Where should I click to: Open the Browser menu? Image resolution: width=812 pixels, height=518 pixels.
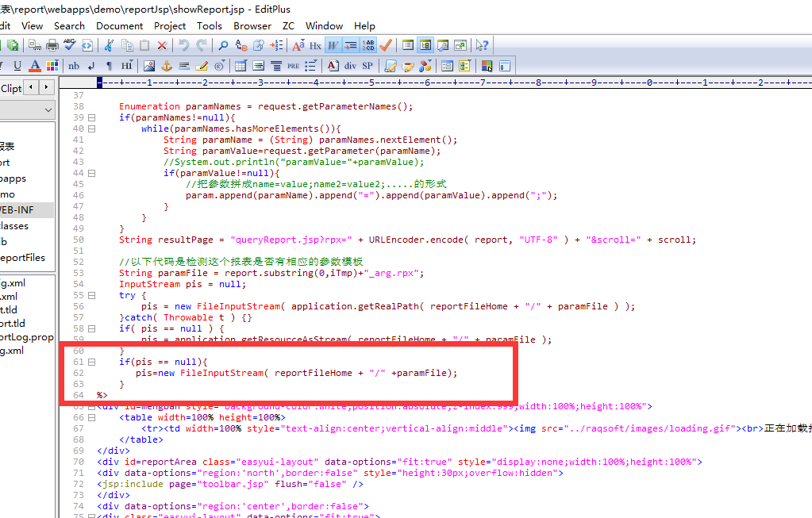[x=252, y=26]
